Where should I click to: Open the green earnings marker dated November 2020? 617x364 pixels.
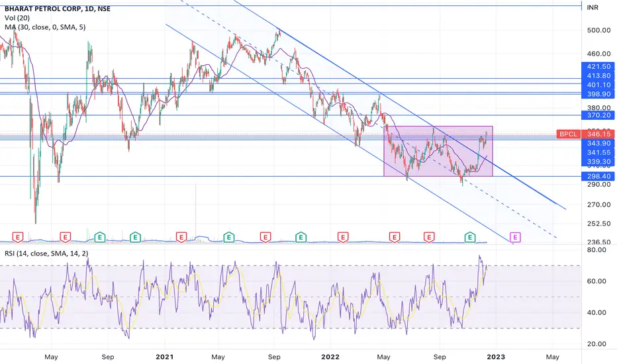pyautogui.click(x=135, y=238)
